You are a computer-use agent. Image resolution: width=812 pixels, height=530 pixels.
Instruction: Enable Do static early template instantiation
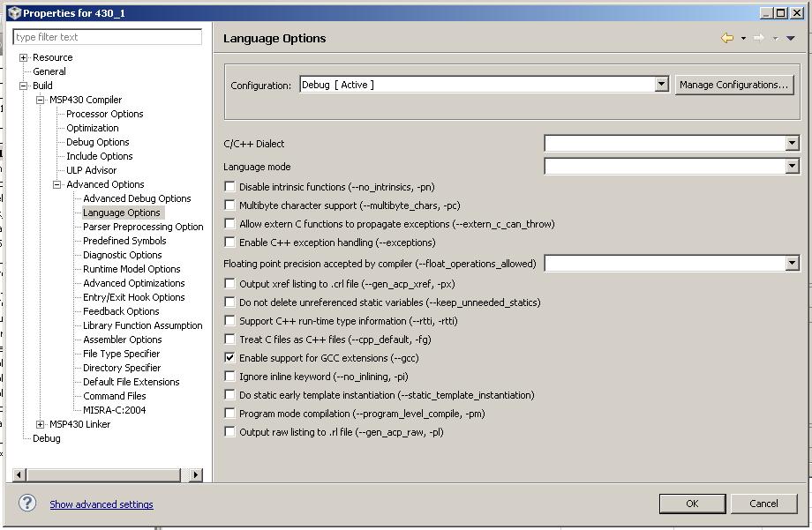tap(229, 395)
